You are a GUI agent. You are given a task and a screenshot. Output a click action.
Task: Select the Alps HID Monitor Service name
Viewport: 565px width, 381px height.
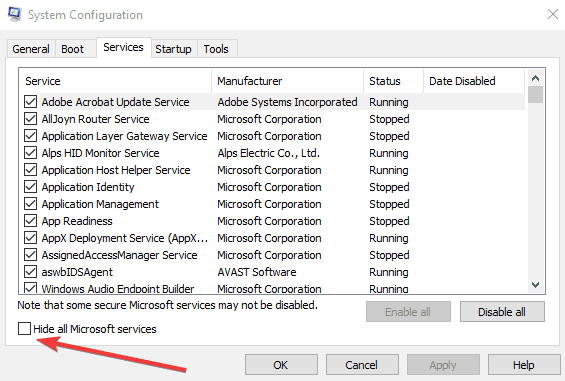[100, 153]
